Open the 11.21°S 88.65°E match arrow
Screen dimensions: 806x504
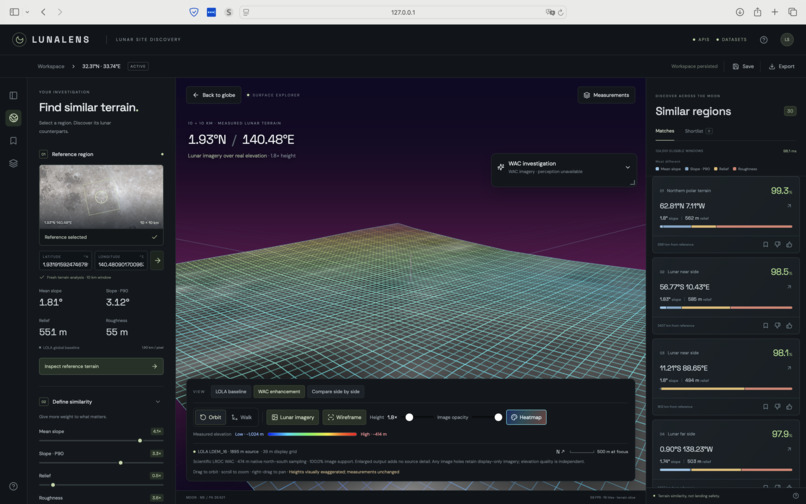tap(789, 368)
